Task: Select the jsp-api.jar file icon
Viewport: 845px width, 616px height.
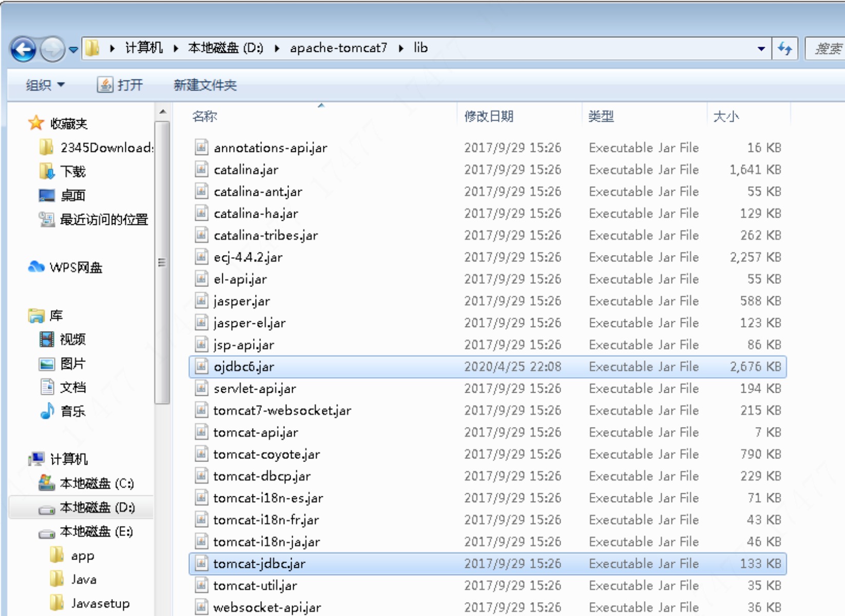Action: coord(201,345)
